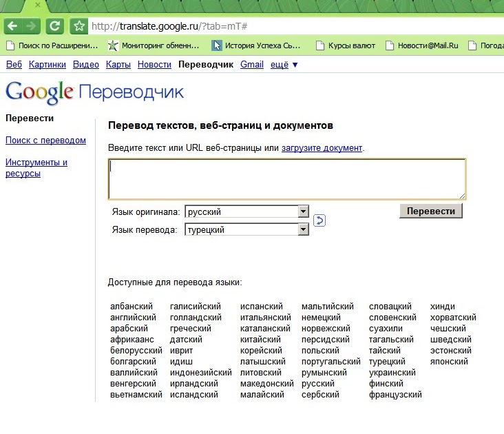Go to Картинки in the top navigation

coord(48,65)
